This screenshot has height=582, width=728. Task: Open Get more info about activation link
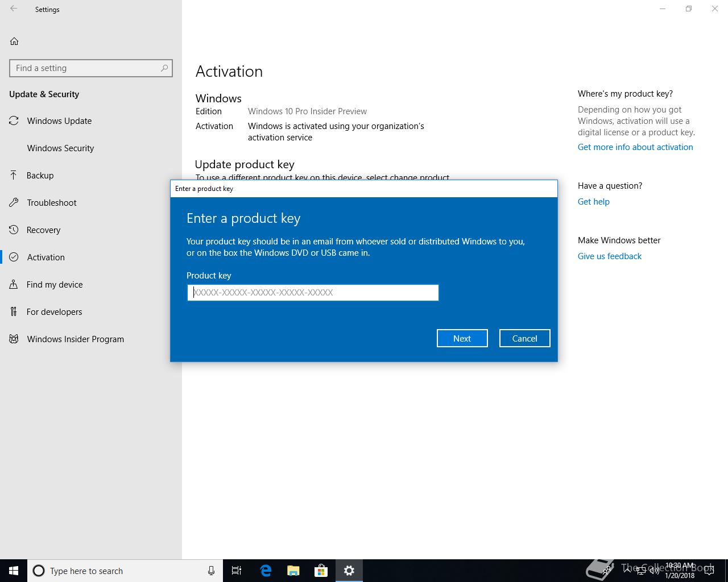click(635, 147)
